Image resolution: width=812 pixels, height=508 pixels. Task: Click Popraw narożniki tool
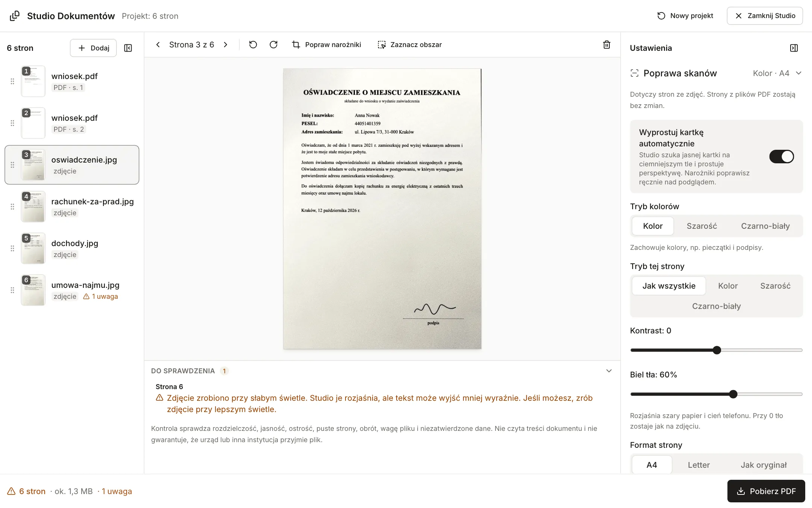click(326, 45)
